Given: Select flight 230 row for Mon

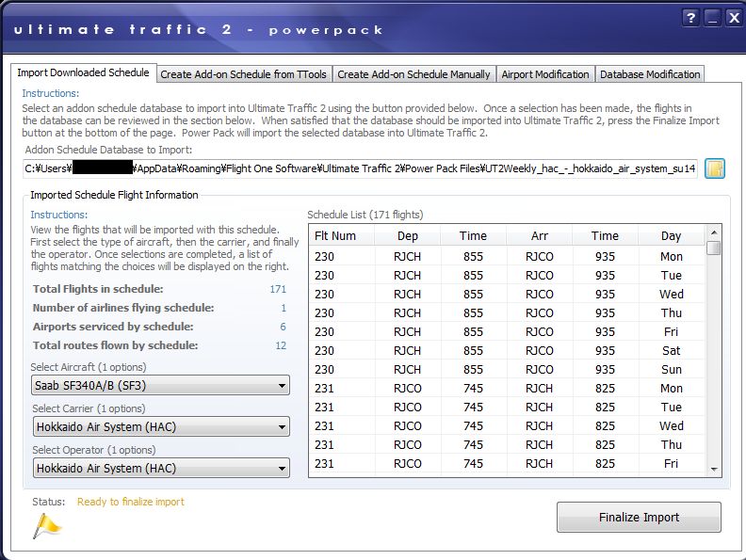Looking at the screenshot, I should [x=507, y=257].
